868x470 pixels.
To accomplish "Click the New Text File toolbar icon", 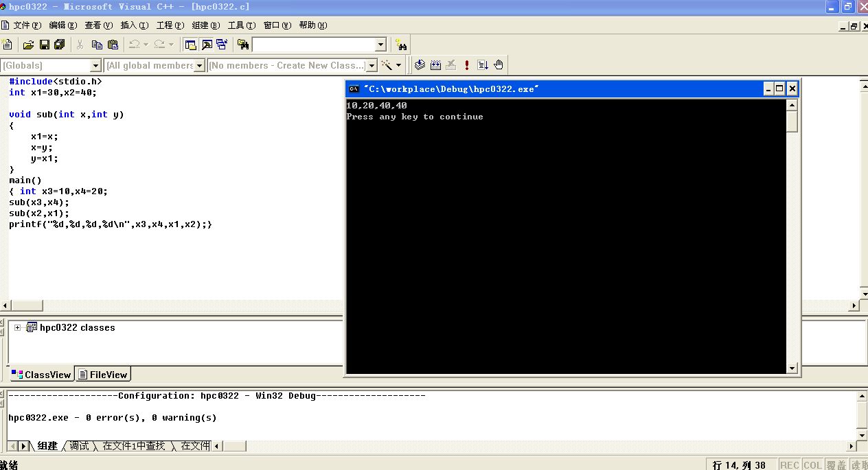I will (x=8, y=45).
